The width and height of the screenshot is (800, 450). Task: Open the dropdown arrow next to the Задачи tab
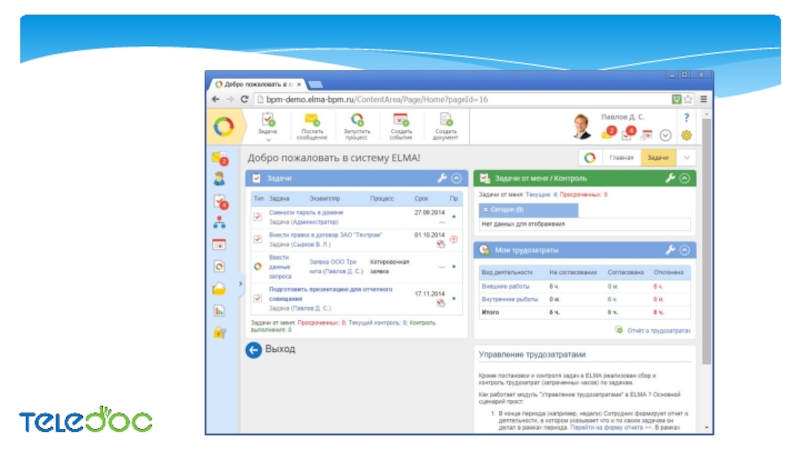(686, 158)
